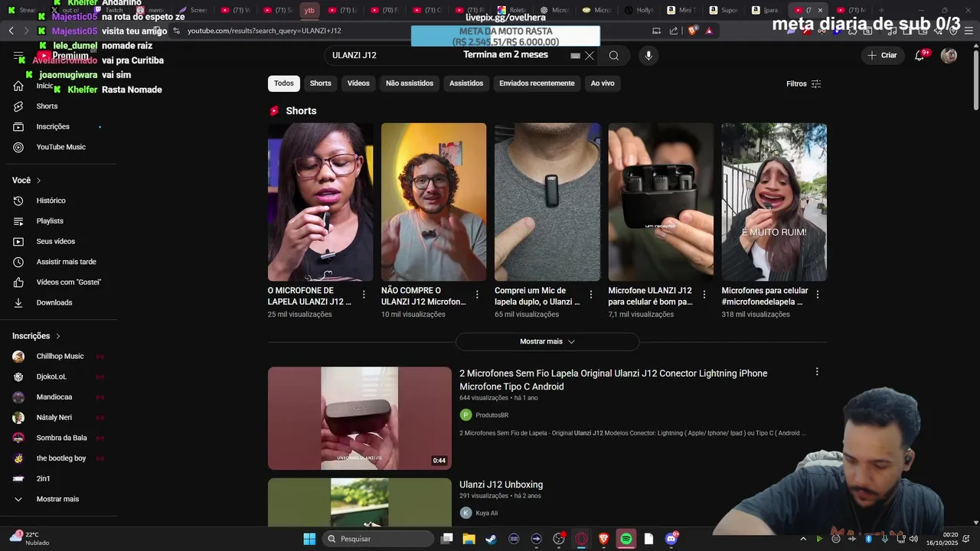
Task: Go back with the browser back arrow
Action: [11, 31]
